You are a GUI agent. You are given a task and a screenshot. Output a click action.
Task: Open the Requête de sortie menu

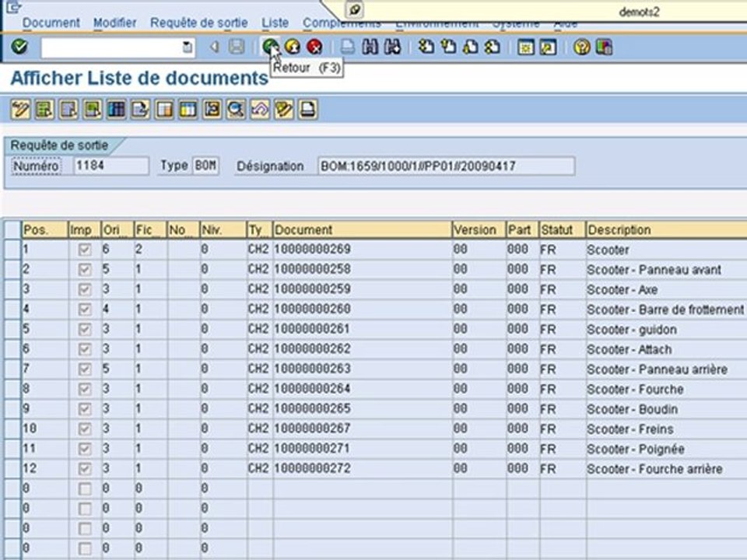[199, 23]
